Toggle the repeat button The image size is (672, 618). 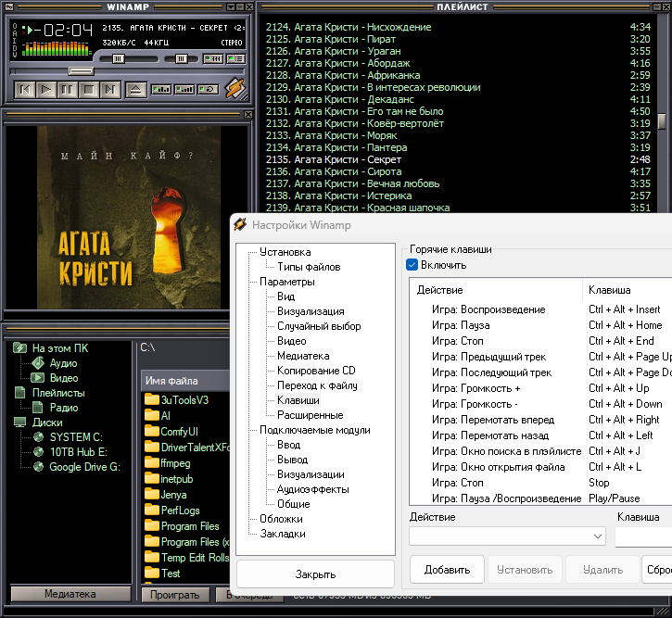(206, 90)
